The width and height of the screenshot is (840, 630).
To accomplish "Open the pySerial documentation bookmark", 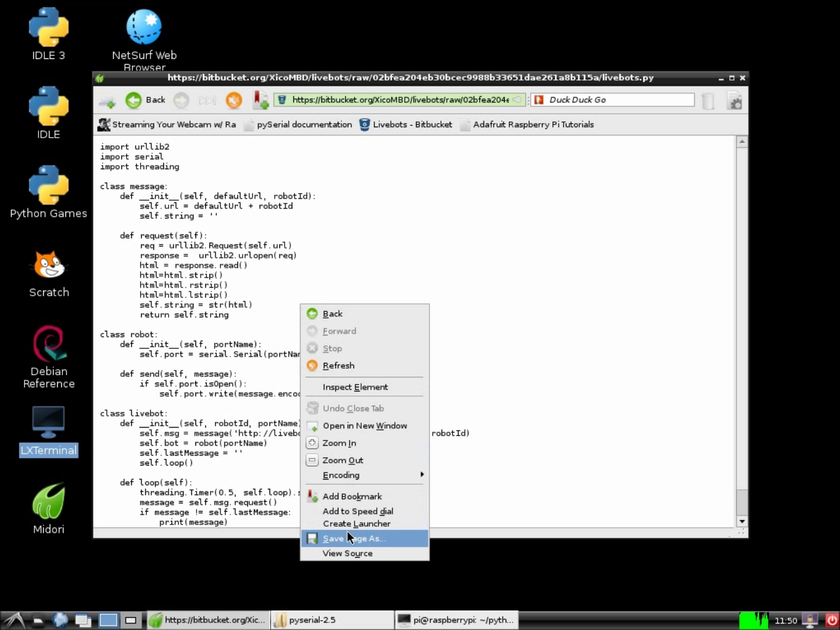I will tap(303, 124).
